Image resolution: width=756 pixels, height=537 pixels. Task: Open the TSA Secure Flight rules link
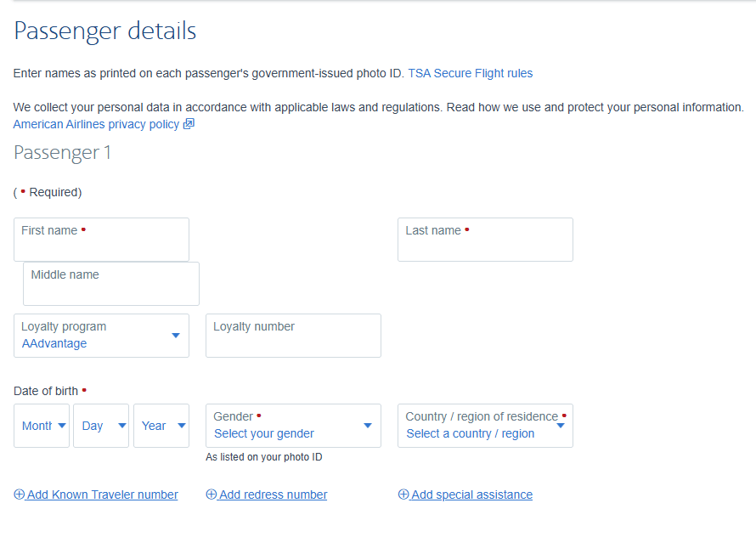click(x=470, y=74)
